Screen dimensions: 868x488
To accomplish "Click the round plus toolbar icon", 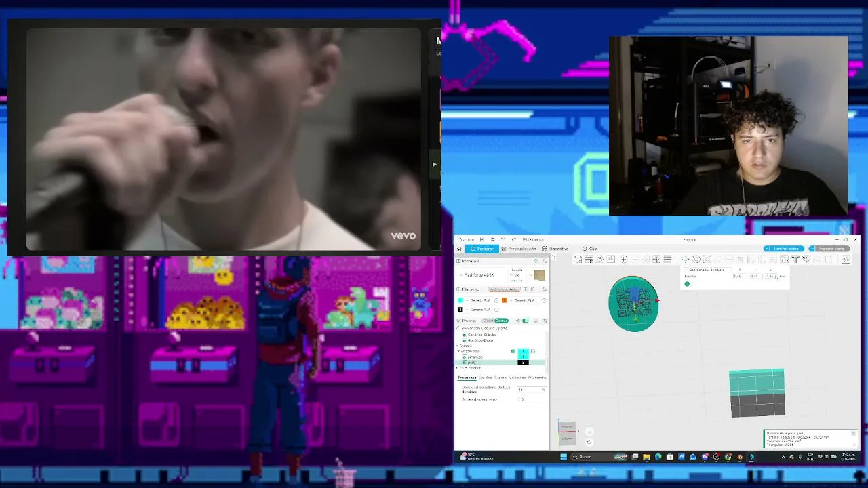I will [x=623, y=259].
